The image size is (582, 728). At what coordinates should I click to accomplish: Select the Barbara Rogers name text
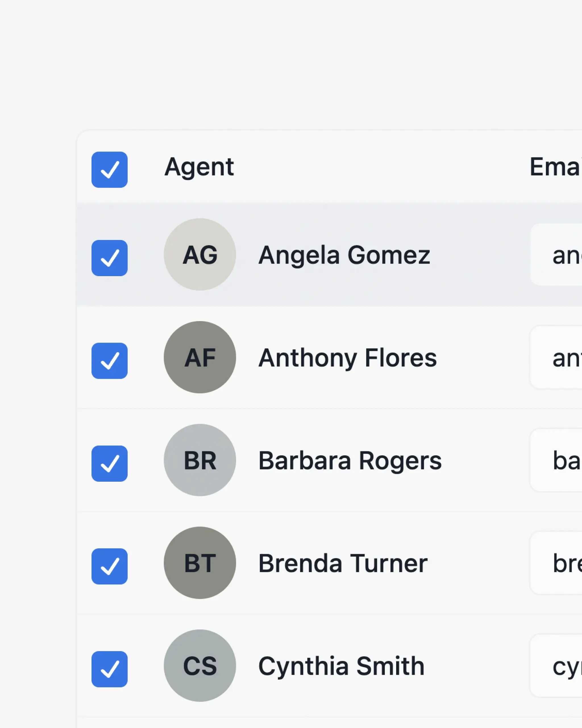tap(350, 461)
